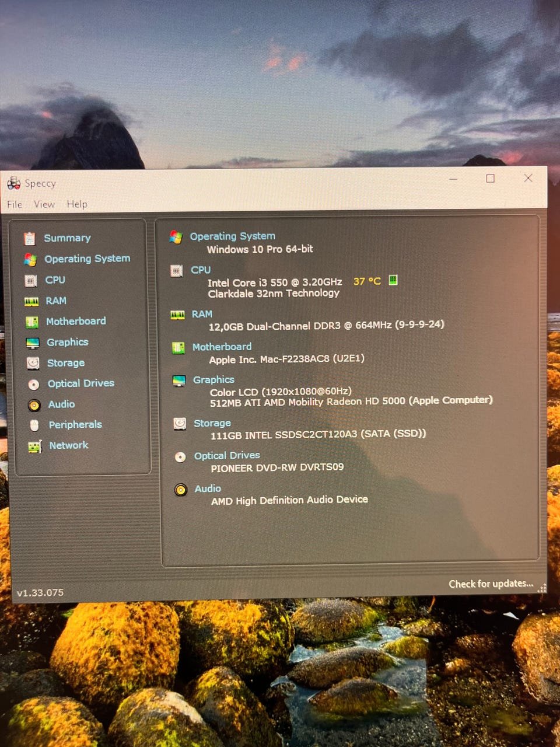Viewport: 560px width, 747px height.
Task: Click the Graphics heading link in summary
Action: pyautogui.click(x=213, y=380)
